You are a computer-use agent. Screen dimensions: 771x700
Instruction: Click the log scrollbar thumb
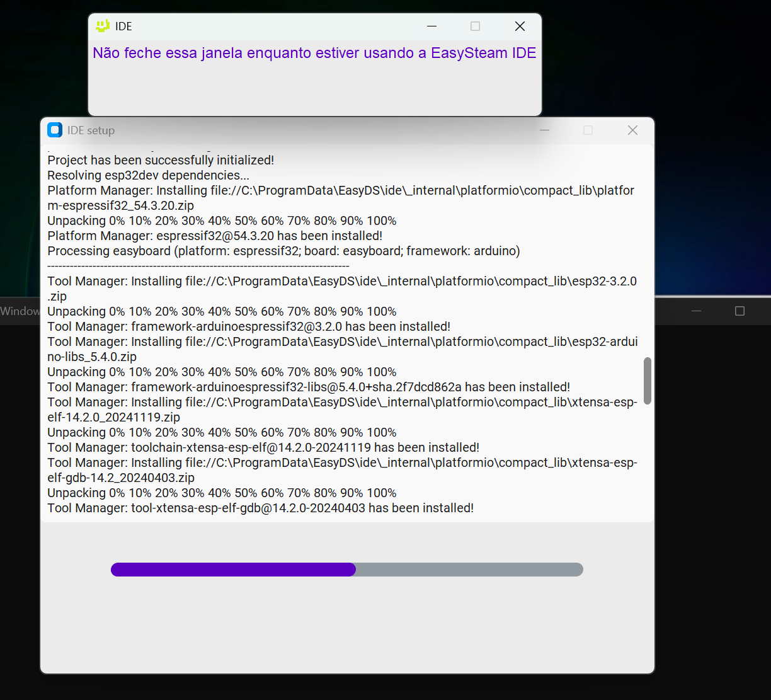647,381
